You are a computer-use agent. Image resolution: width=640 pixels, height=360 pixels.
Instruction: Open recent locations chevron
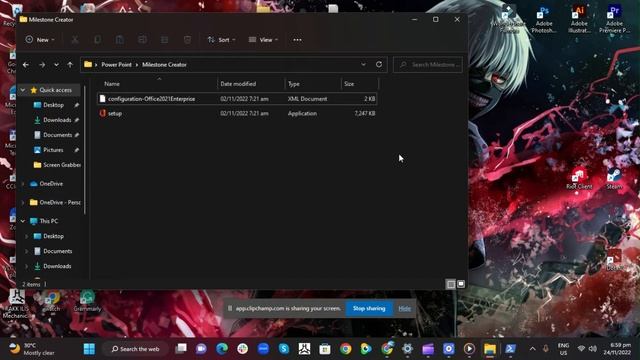click(x=56, y=64)
